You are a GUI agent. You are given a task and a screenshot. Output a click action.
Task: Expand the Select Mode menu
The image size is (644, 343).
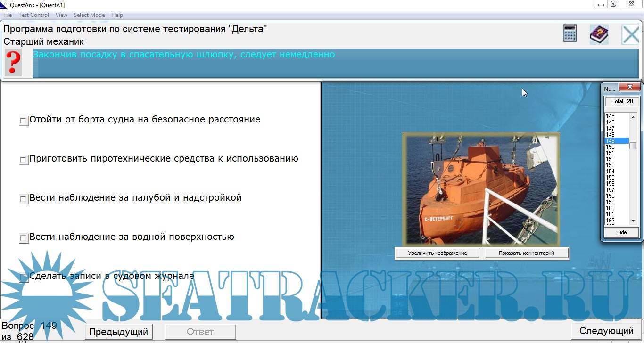89,15
